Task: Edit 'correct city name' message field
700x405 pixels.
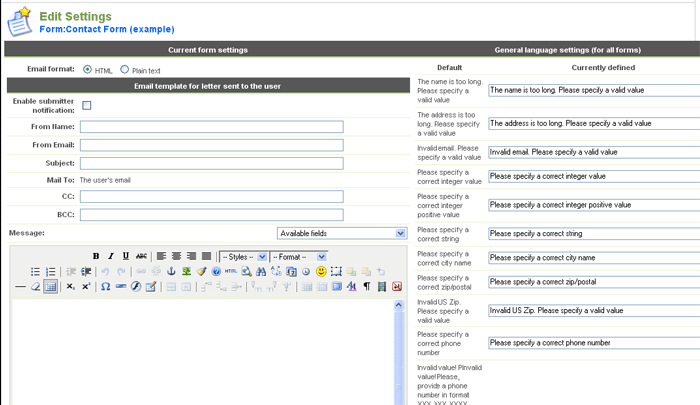Action: 594,258
